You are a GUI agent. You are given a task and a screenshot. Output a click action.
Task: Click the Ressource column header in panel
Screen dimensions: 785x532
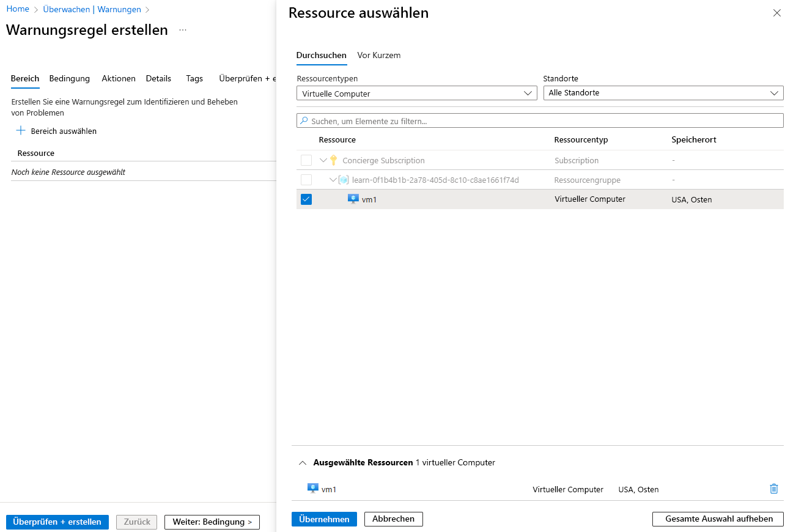tap(337, 139)
